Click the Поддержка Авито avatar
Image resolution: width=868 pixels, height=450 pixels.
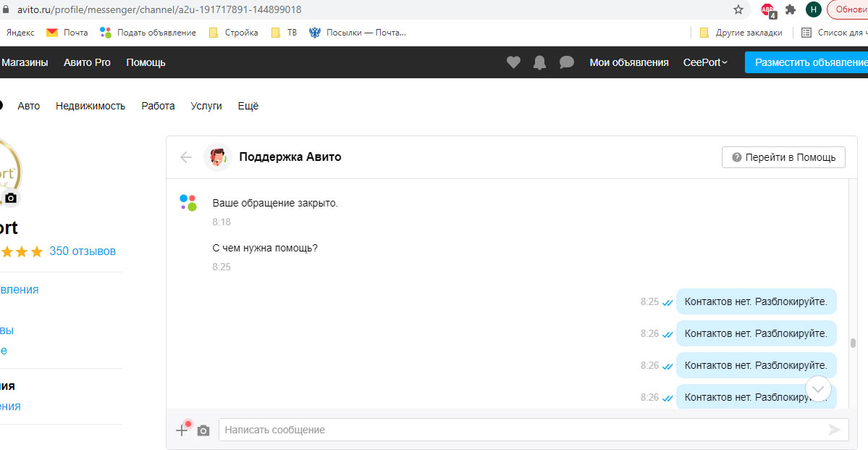(x=218, y=157)
